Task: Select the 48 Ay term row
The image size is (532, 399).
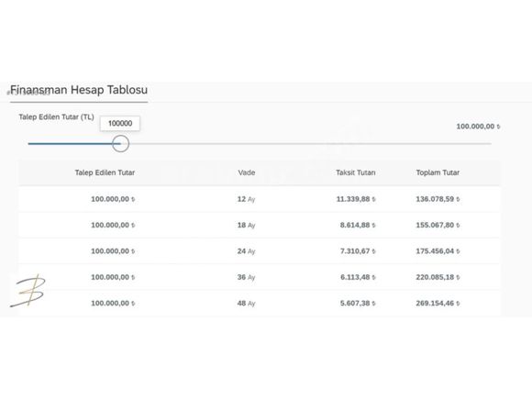Action: pyautogui.click(x=260, y=304)
